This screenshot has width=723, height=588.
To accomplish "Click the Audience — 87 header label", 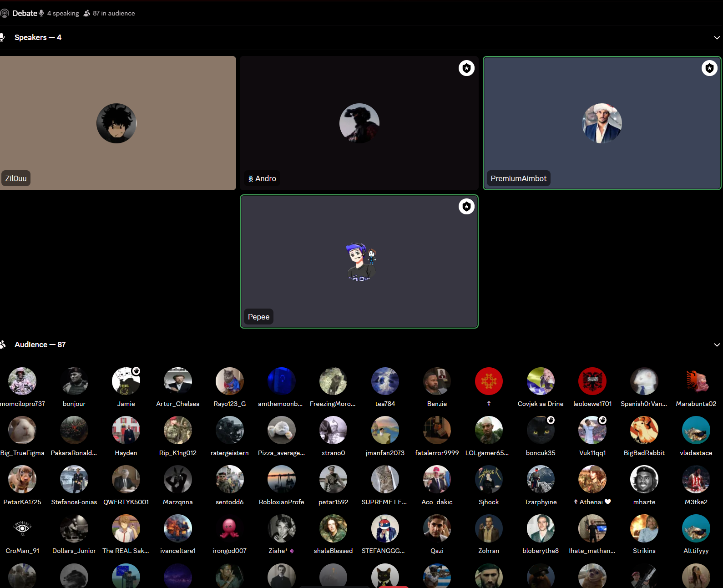I will click(x=40, y=345).
